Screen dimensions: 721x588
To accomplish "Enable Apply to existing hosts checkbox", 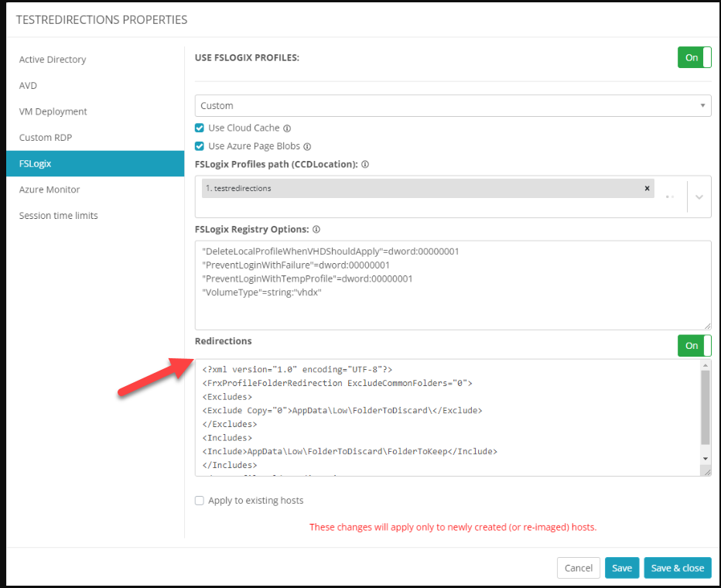I will click(x=200, y=501).
